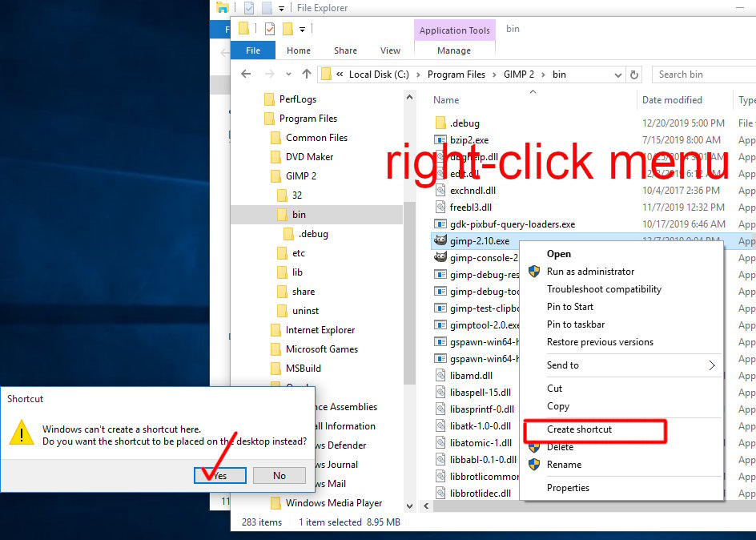Click Yes in the Shortcut dialog
Viewport: 756px width, 540px height.
click(x=220, y=476)
